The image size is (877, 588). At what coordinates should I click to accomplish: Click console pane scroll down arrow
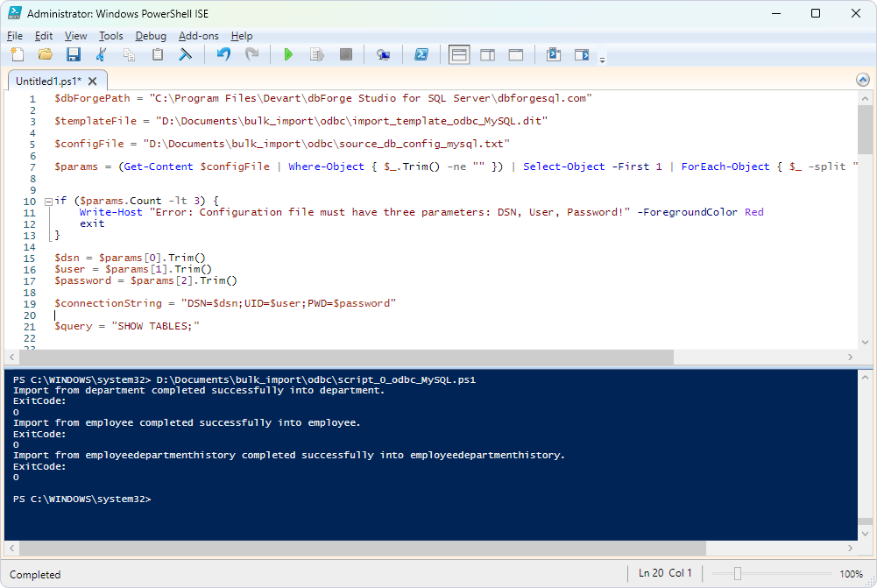point(866,534)
